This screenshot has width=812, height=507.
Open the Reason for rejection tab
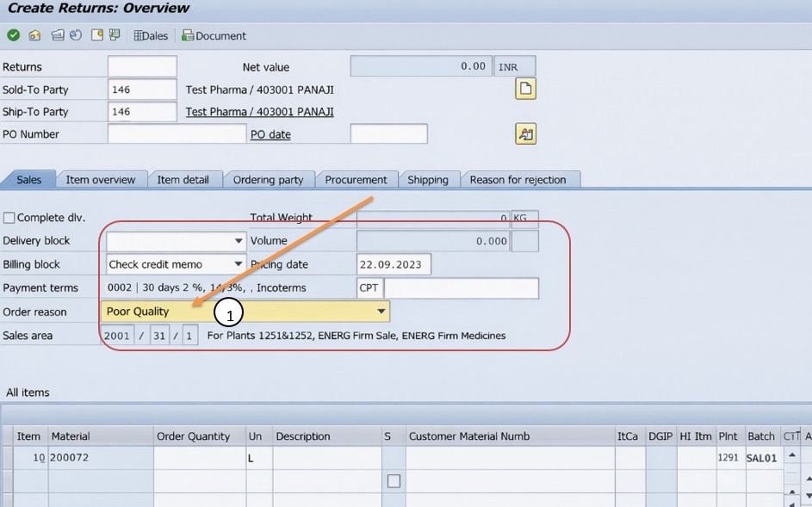click(x=518, y=180)
